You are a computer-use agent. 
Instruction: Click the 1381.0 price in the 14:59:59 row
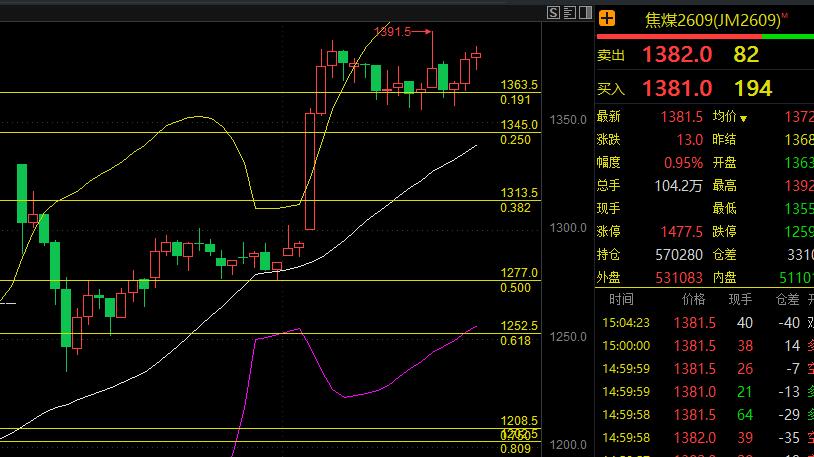pyautogui.click(x=695, y=392)
